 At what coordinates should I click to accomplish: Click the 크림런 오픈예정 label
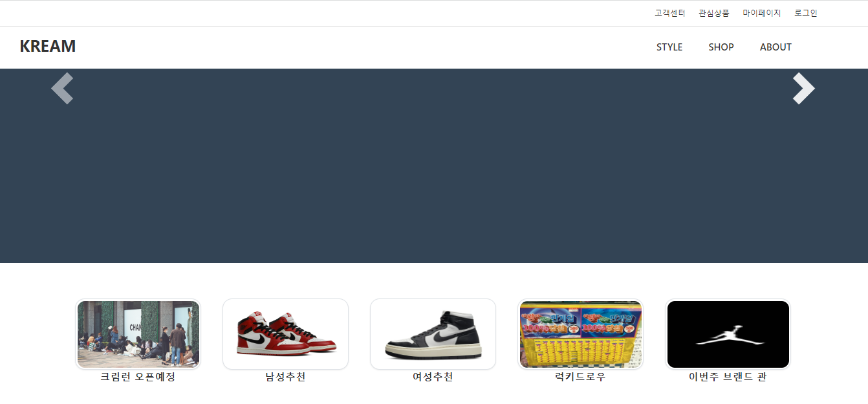coord(138,377)
